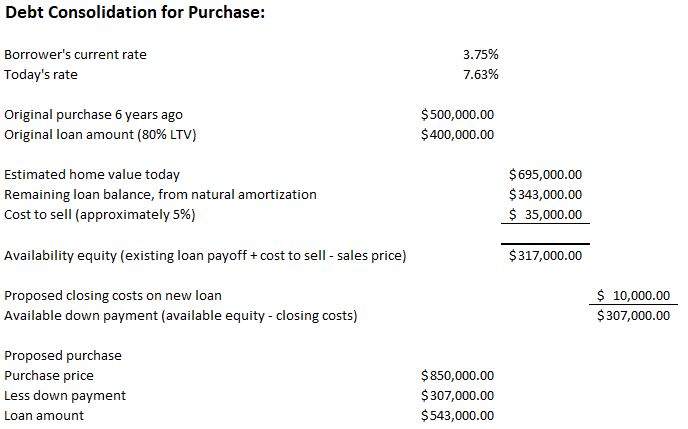Select the $317,000.00 available equity cell
Image resolution: width=688 pixels, height=429 pixels.
pos(545,256)
